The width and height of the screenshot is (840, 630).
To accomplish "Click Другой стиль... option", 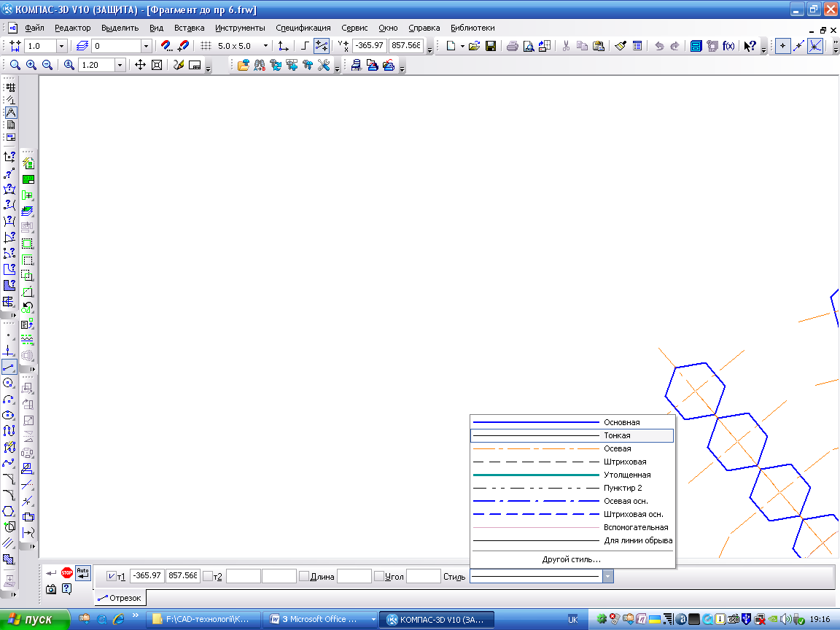I will [x=572, y=559].
